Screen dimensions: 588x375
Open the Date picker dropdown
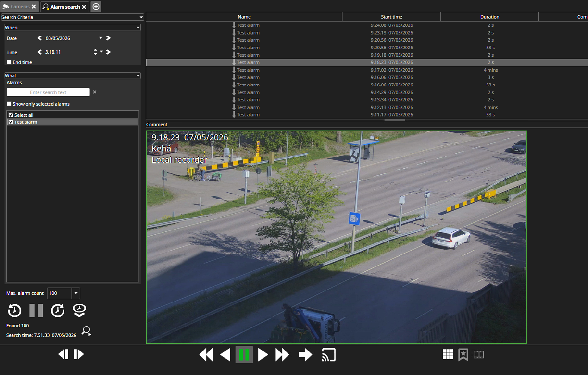click(100, 38)
